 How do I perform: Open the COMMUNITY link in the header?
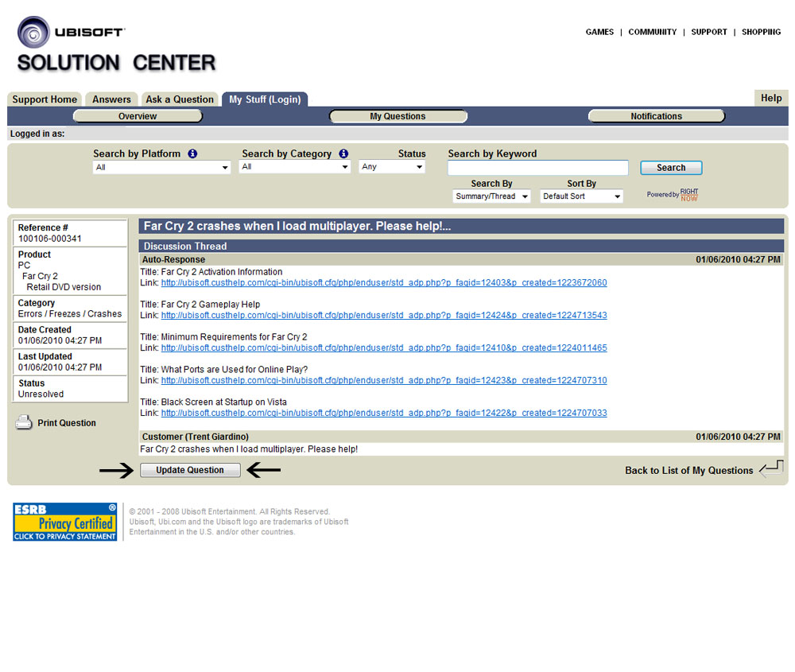pyautogui.click(x=653, y=32)
